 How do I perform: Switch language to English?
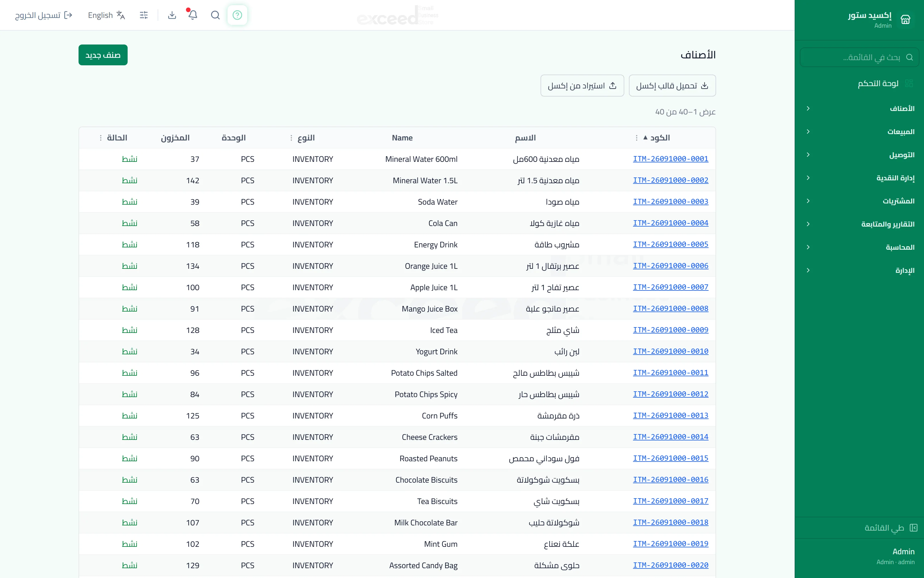click(x=107, y=15)
